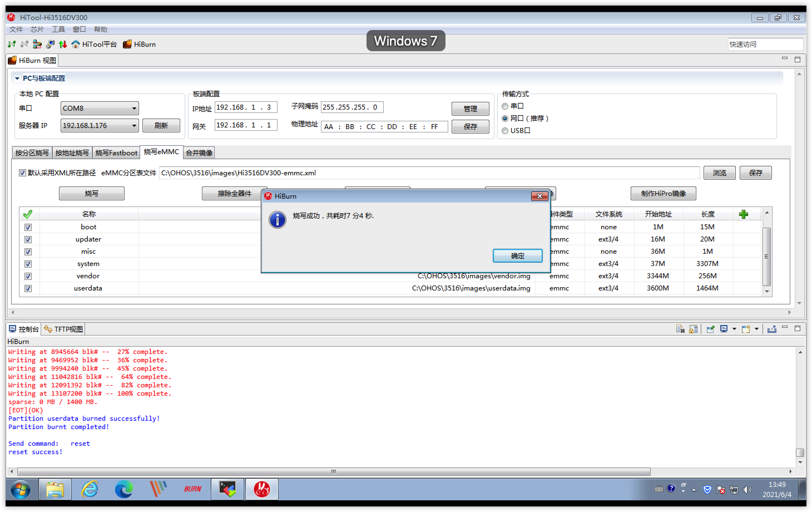
Task: Click the 制作HiPro镜像 button
Action: click(x=663, y=193)
